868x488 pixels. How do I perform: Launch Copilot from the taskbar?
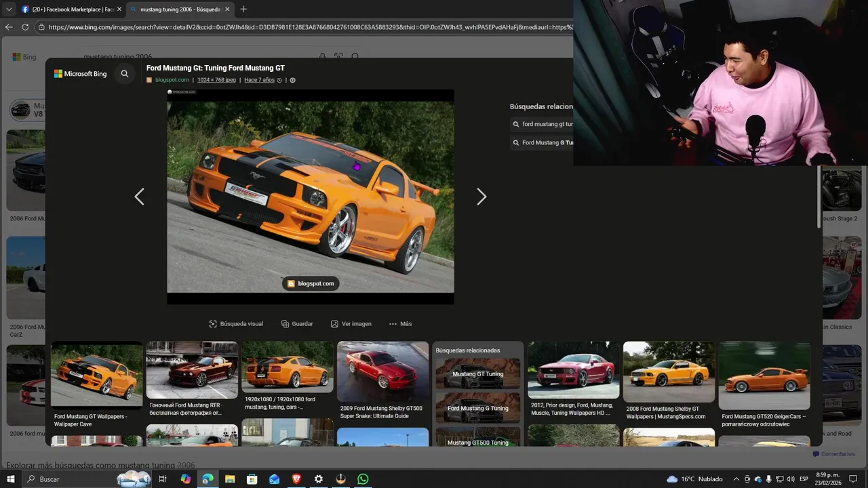pyautogui.click(x=185, y=479)
